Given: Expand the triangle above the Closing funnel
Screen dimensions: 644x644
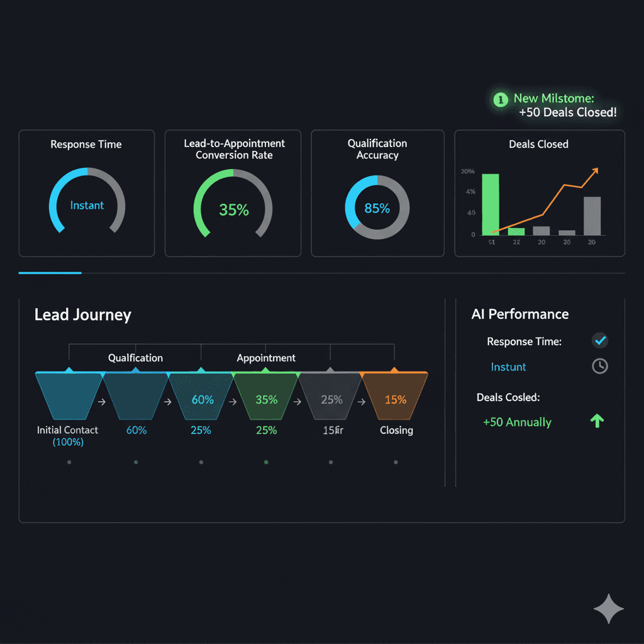Looking at the screenshot, I should click(395, 370).
